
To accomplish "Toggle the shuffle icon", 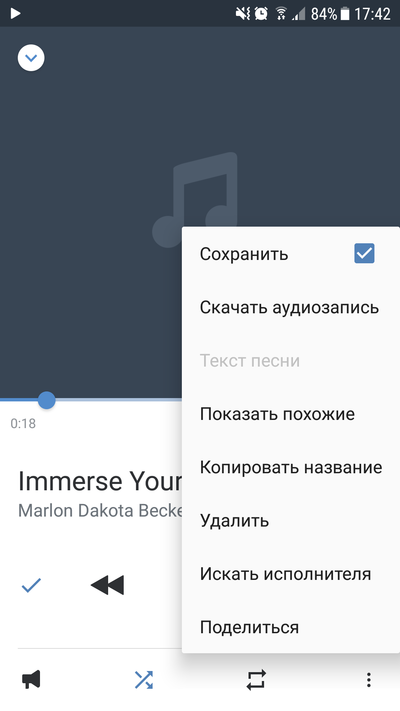I will 144,680.
